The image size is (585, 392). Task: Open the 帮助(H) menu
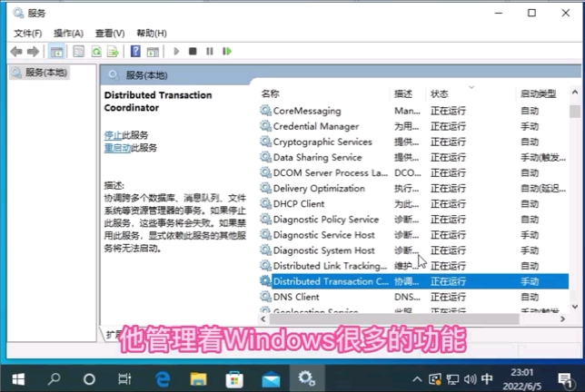coord(152,34)
